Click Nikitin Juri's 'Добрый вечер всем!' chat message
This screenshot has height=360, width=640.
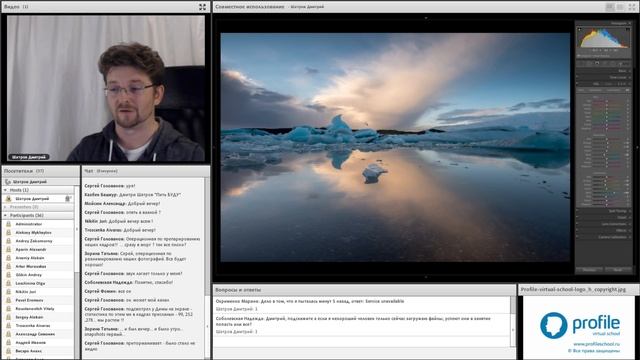[x=118, y=221]
